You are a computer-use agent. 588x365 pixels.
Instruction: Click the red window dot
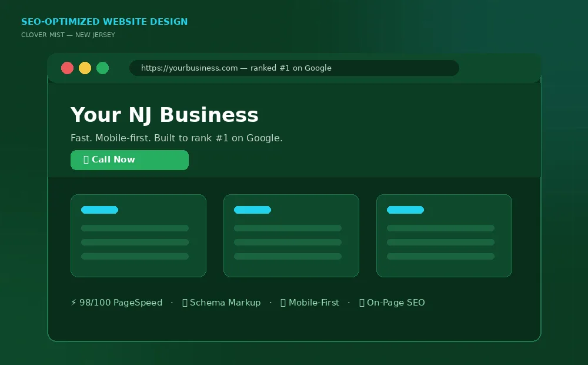pos(68,68)
